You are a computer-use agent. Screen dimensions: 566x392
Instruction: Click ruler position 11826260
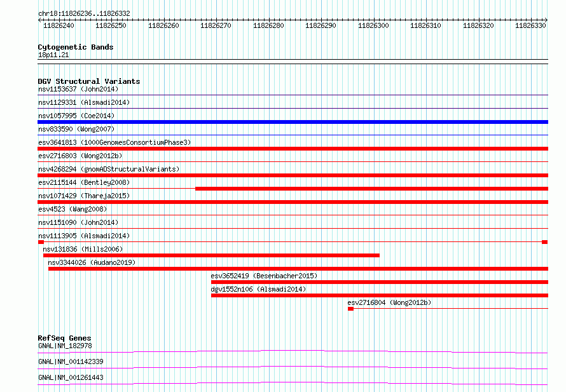click(x=163, y=25)
